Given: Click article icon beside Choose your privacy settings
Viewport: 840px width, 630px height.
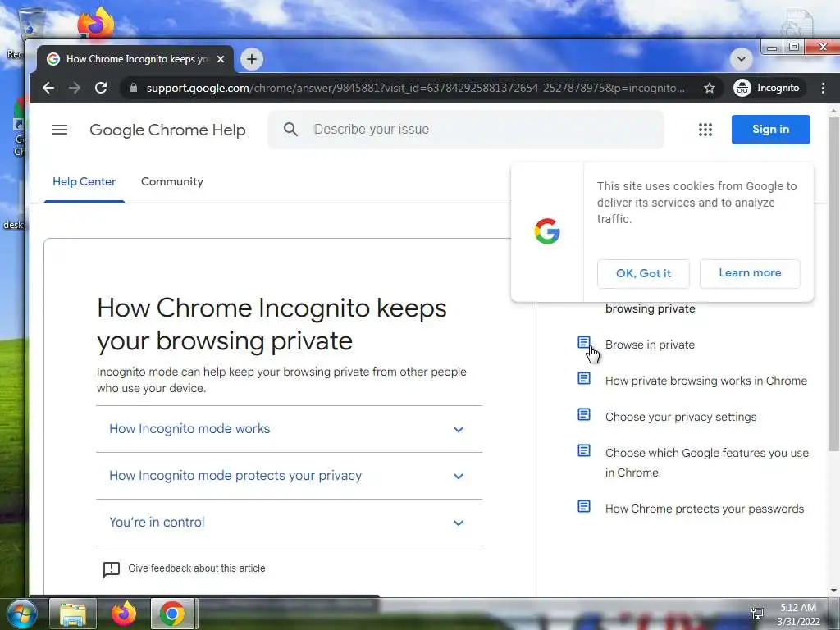Looking at the screenshot, I should (x=584, y=414).
